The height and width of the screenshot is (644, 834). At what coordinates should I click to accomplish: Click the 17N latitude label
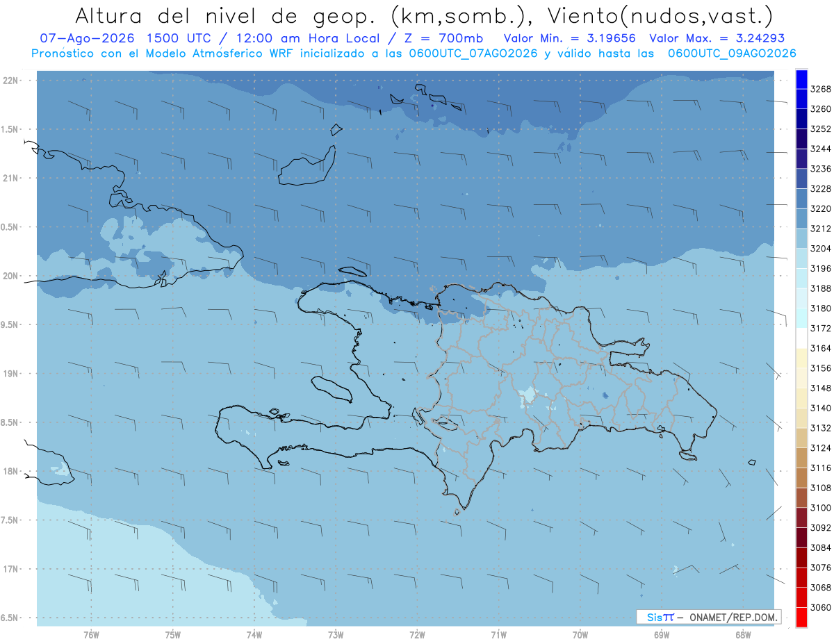(12, 569)
